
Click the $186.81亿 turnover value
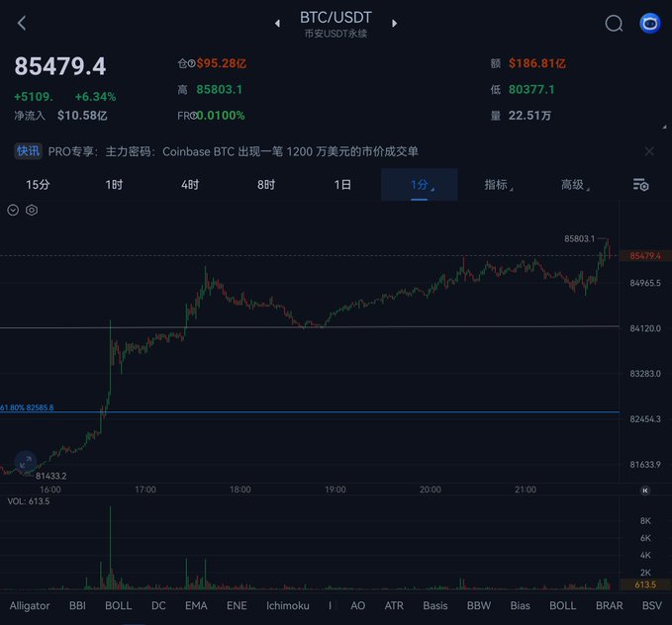click(x=537, y=63)
